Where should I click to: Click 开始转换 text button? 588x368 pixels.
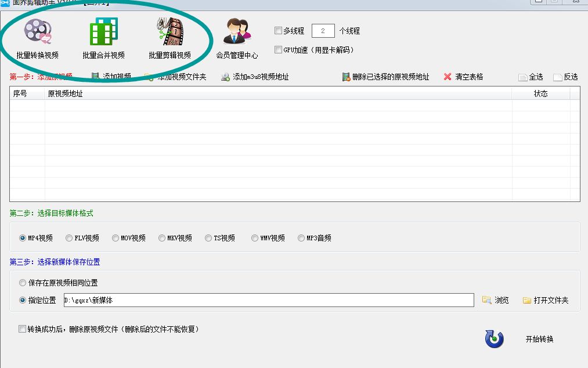coord(540,339)
